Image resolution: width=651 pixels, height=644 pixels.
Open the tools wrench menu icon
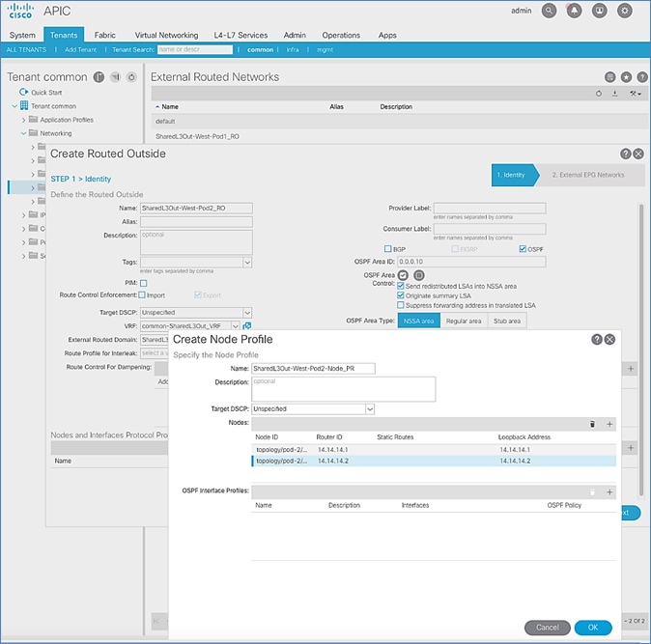tap(635, 94)
